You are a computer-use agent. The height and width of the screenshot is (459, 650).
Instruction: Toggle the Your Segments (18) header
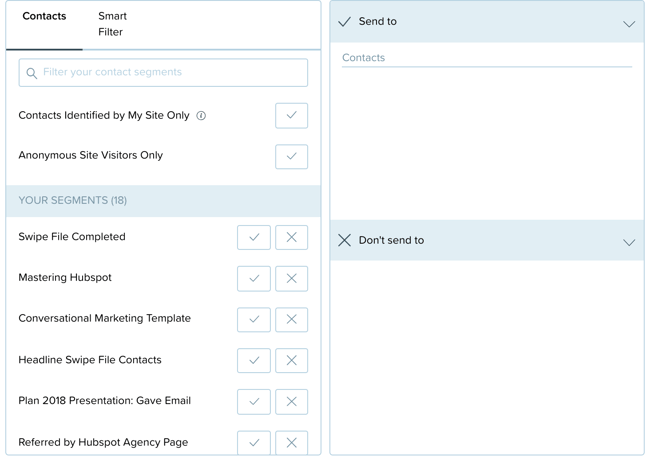pos(163,200)
